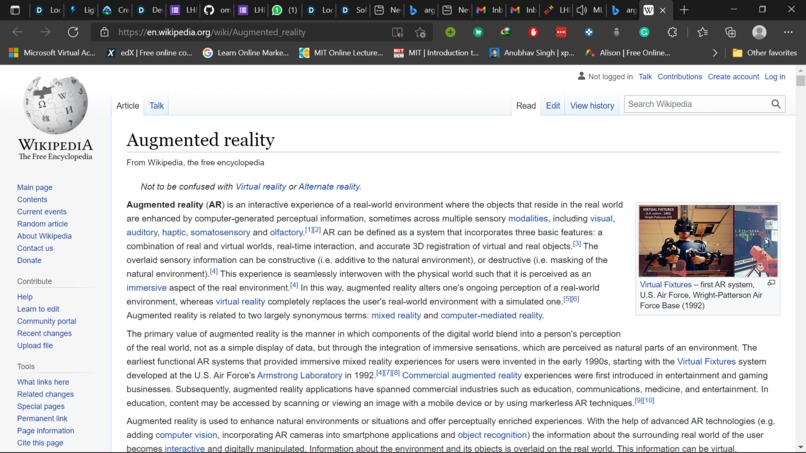Switch to the Talk tab beside Article
Viewport: 806px width, 453px height.
tap(156, 105)
